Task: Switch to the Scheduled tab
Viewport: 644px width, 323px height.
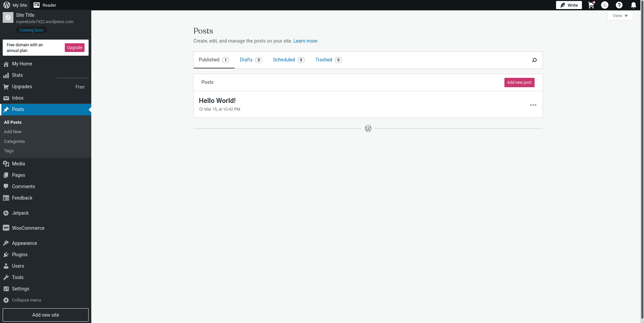Action: (289, 60)
